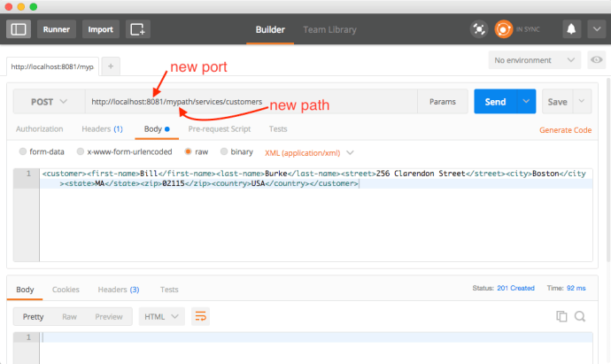Viewport: 611px width, 364px height.
Task: Open a new window icon
Action: coord(138,29)
